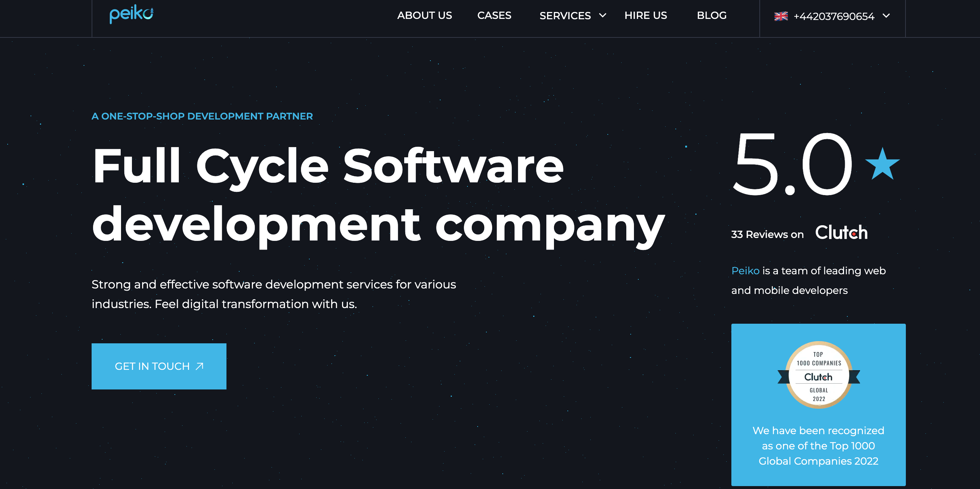Click the Top 1000 Companies Clutch badge
This screenshot has height=489, width=980.
(819, 375)
